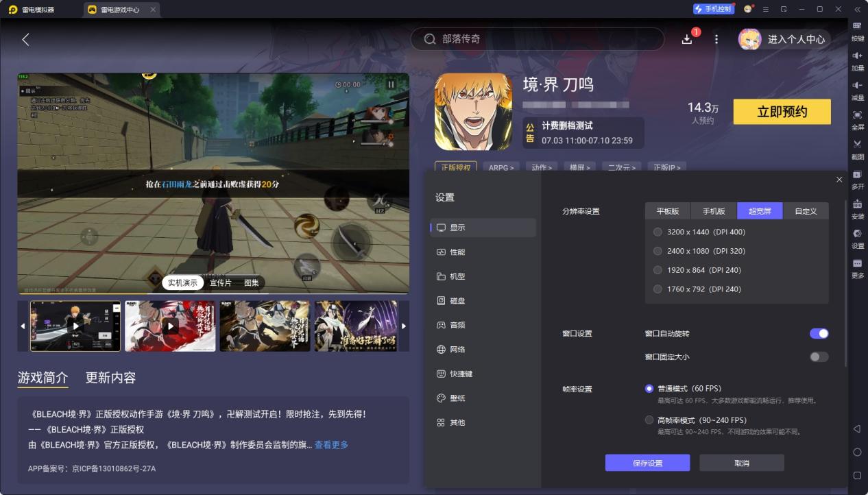Open 音频 settings category
868x495 pixels.
tap(483, 325)
